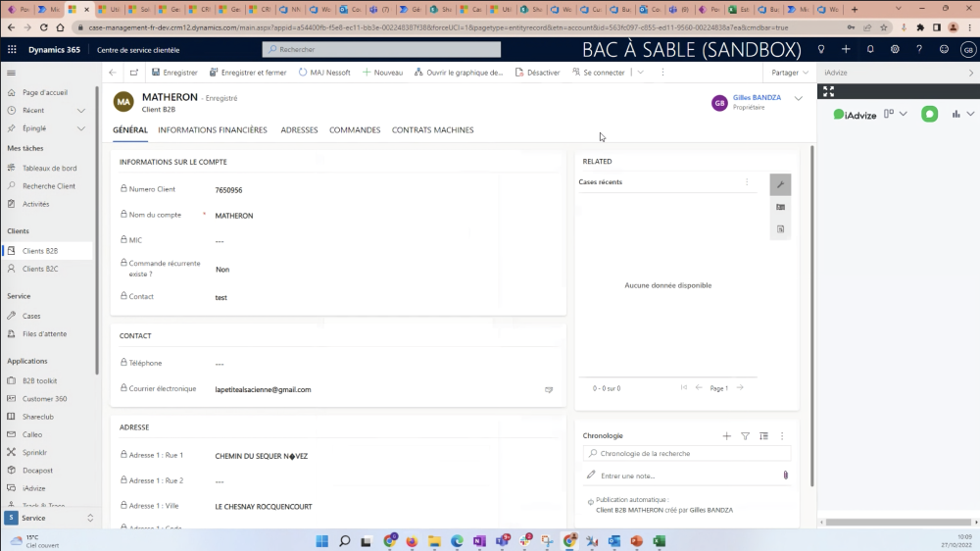980x551 pixels.
Task: Add a new timeline record in Chronologie
Action: click(x=726, y=436)
